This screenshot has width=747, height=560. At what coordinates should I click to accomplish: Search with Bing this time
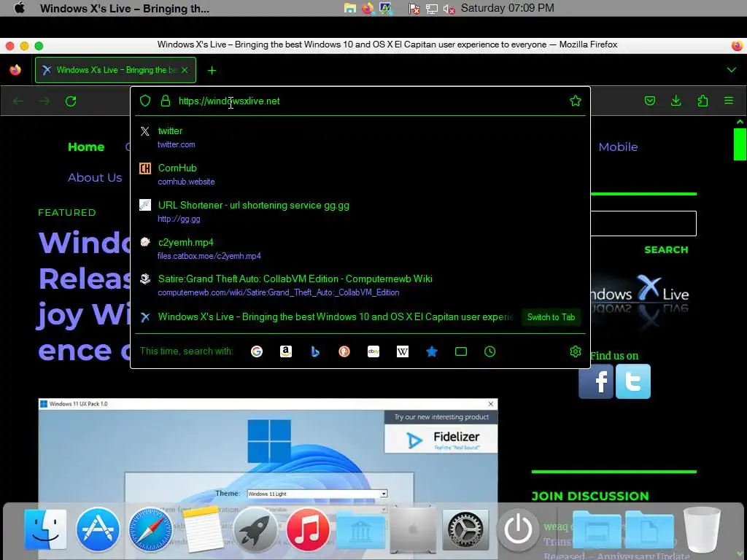(315, 351)
